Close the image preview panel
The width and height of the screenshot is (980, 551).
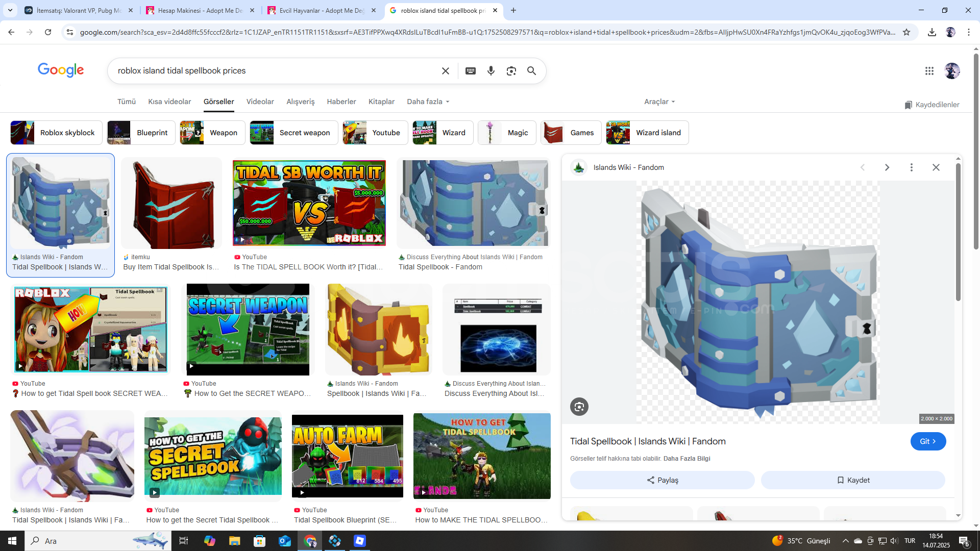point(936,167)
